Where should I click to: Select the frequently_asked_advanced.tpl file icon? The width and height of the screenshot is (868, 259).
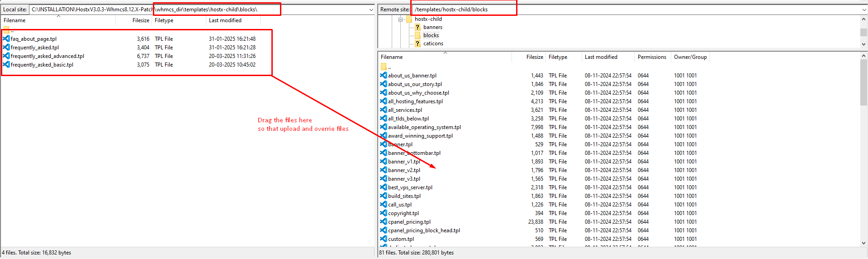(x=6, y=56)
